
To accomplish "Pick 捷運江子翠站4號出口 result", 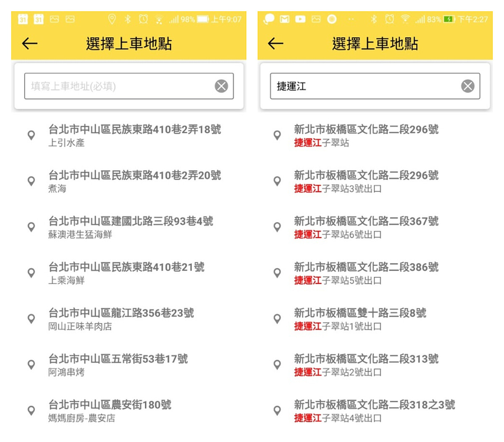I will pos(374,410).
